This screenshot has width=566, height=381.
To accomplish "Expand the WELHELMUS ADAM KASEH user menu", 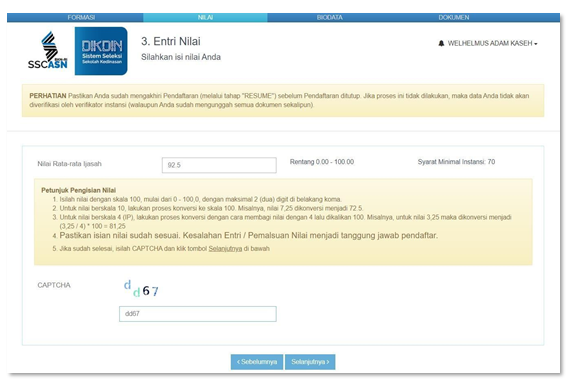I will [492, 43].
